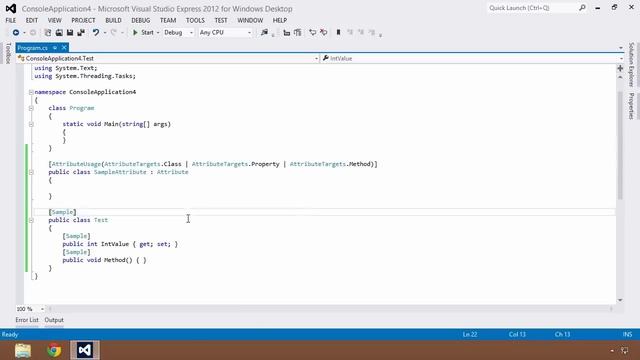Click the Ln 22 status bar entry

470,334
